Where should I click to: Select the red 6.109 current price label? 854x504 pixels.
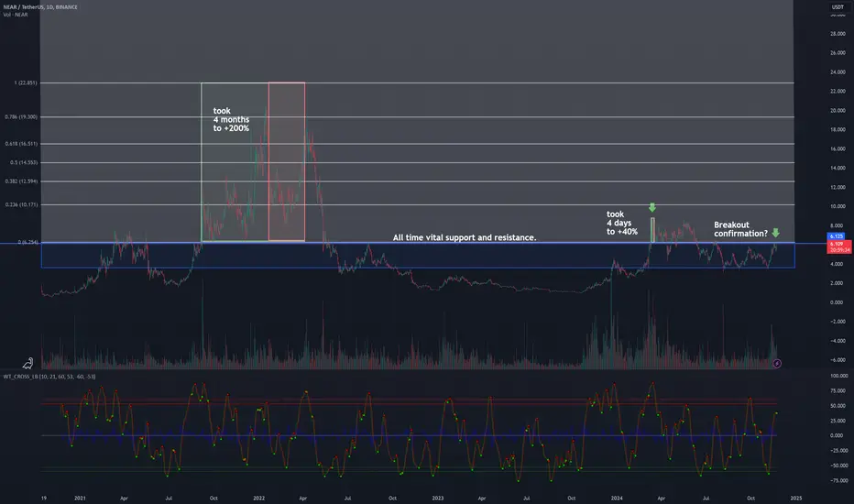pos(838,247)
